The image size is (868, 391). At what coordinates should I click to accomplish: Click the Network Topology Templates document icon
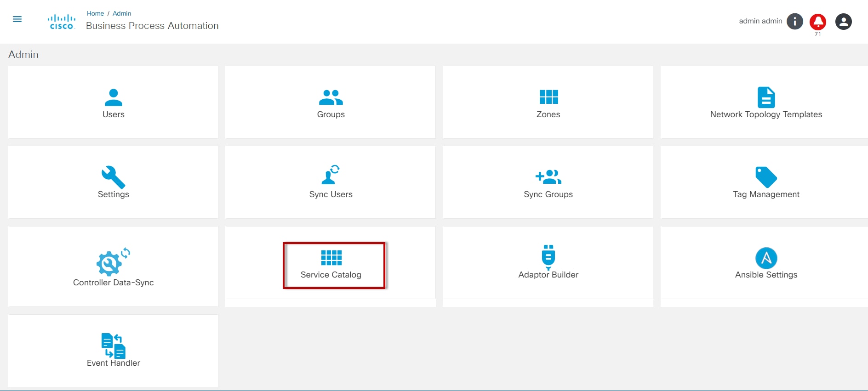coord(766,97)
